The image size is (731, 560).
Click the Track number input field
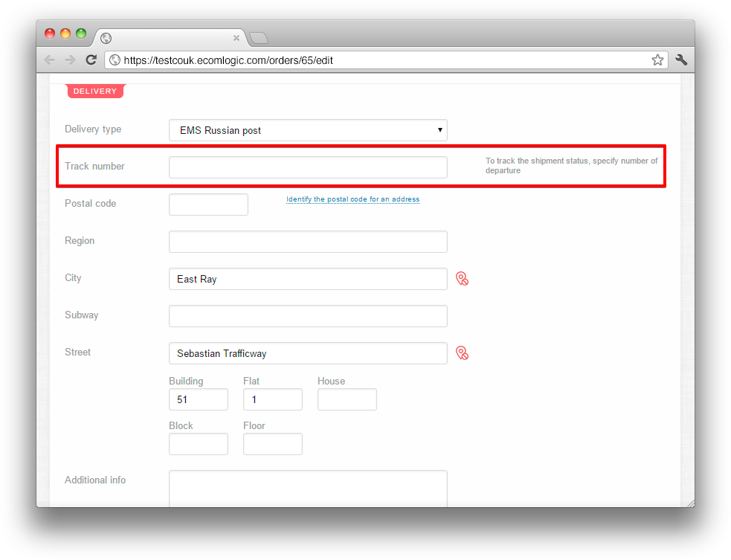click(x=308, y=167)
